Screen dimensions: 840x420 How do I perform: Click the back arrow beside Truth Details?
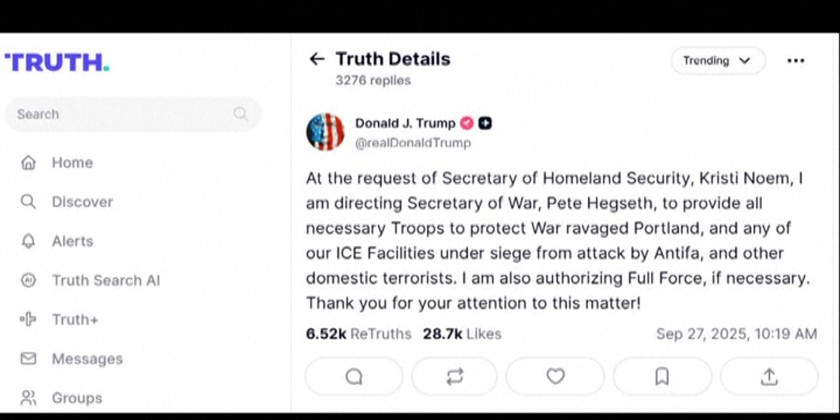(317, 59)
